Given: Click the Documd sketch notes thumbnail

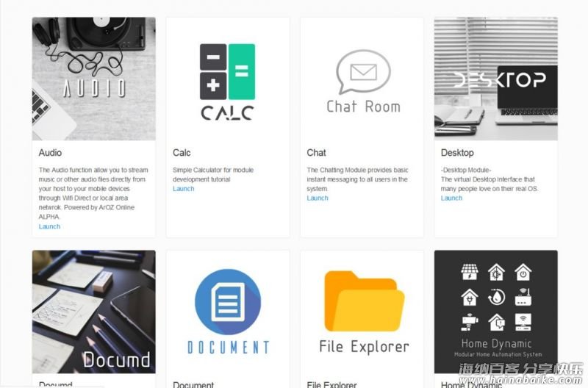Looking at the screenshot, I should click(x=94, y=312).
